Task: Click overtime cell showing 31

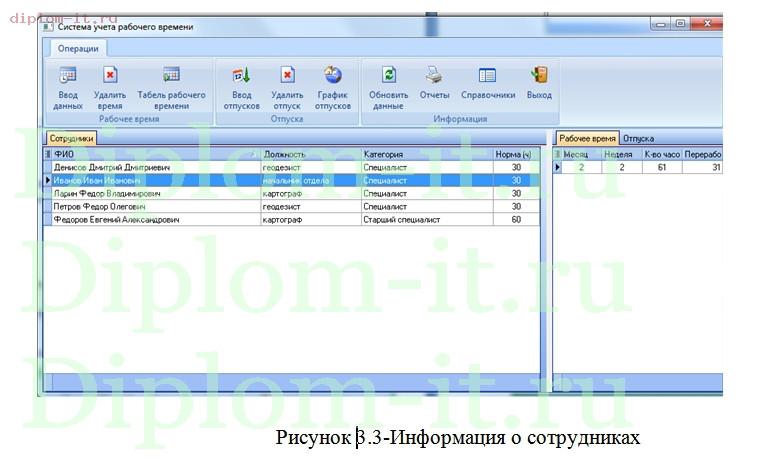Action: pyautogui.click(x=702, y=167)
